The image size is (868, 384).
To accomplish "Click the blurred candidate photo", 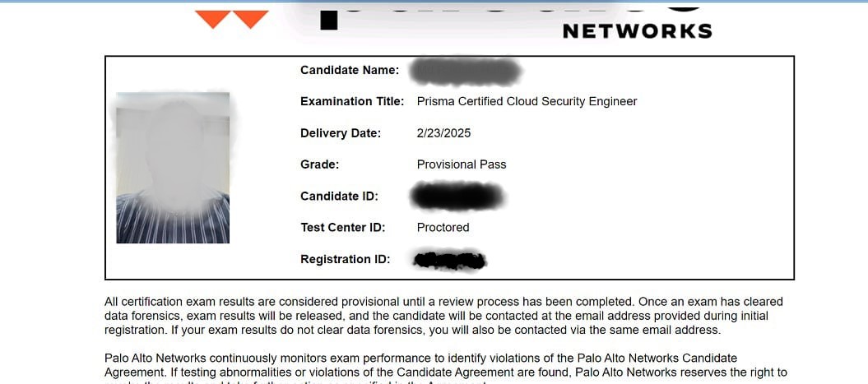I will [173, 168].
